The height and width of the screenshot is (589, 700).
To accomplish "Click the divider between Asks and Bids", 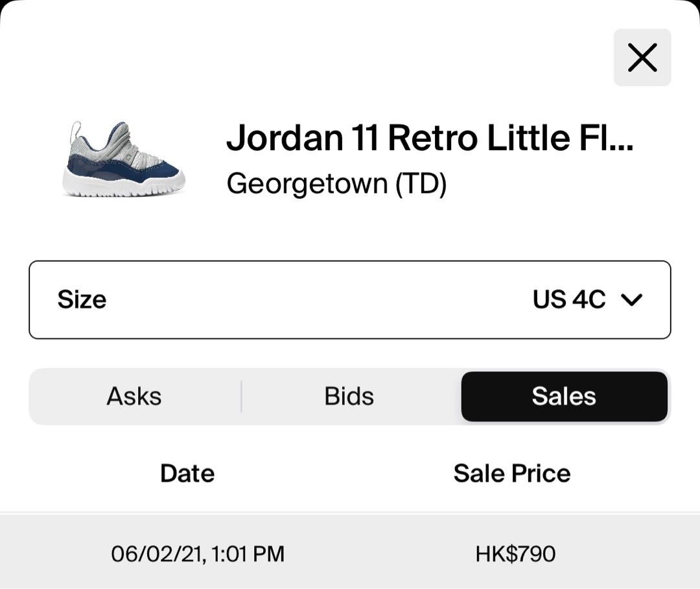I will tap(242, 397).
